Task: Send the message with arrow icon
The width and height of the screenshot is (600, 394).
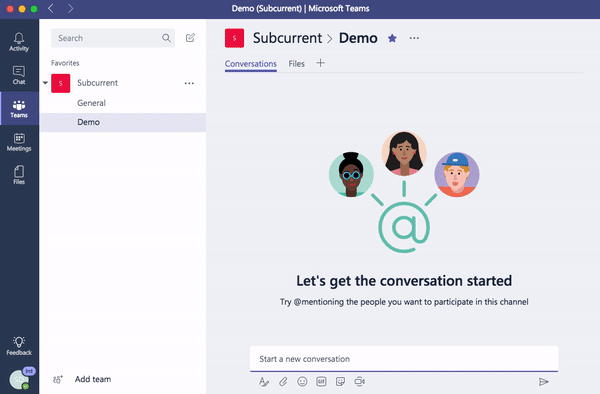Action: pyautogui.click(x=543, y=381)
